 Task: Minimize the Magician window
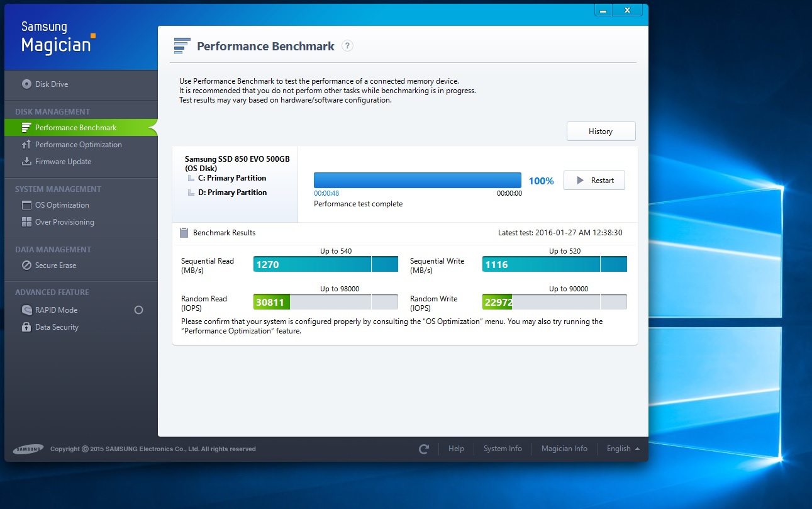603,10
